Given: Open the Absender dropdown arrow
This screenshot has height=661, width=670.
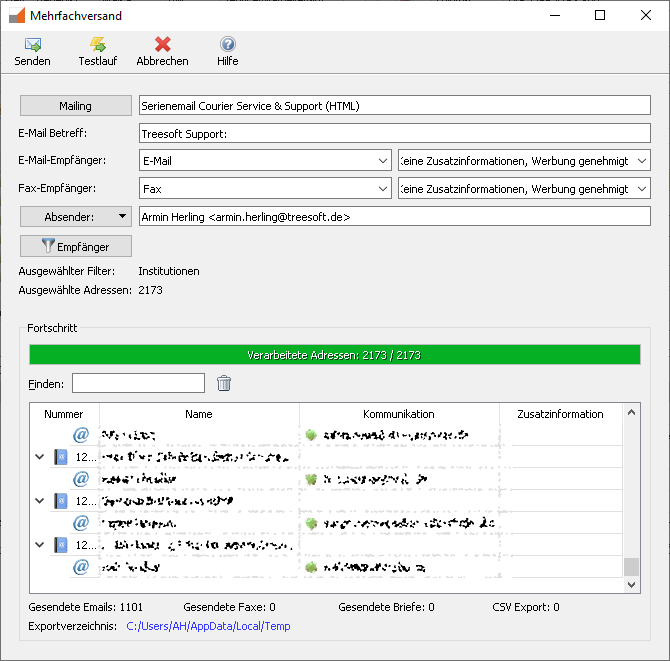Looking at the screenshot, I should pos(122,216).
